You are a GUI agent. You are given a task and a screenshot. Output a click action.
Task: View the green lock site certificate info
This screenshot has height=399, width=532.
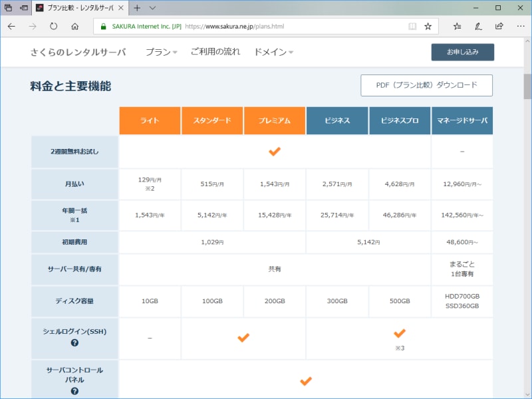pyautogui.click(x=104, y=27)
